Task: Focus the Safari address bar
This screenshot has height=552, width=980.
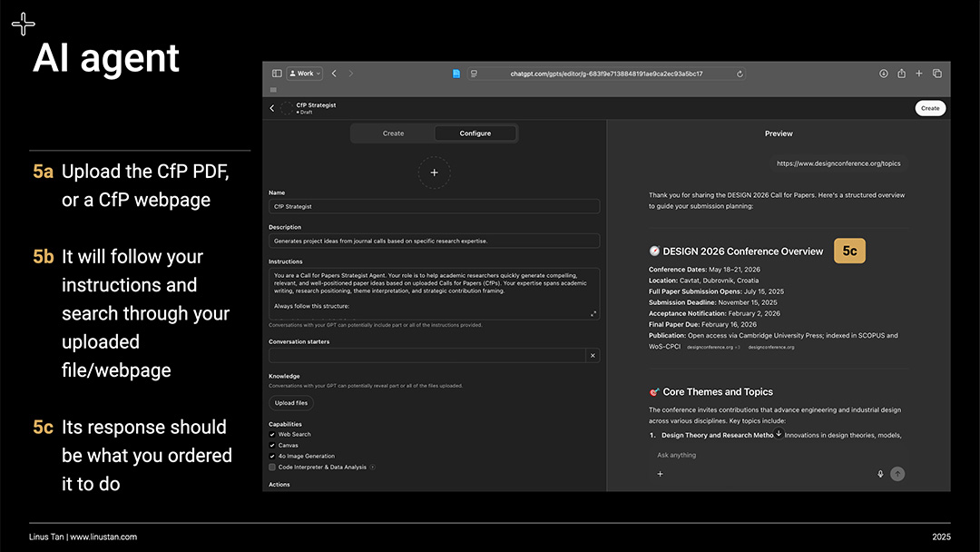Action: click(x=606, y=74)
